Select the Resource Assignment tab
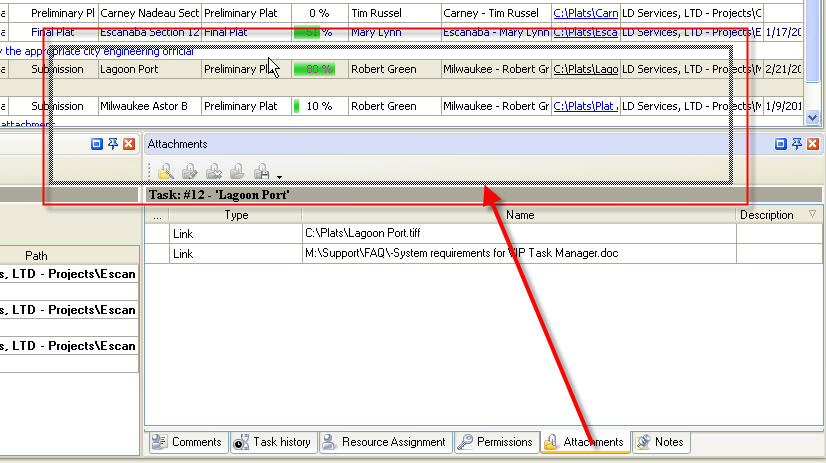 coord(384,442)
